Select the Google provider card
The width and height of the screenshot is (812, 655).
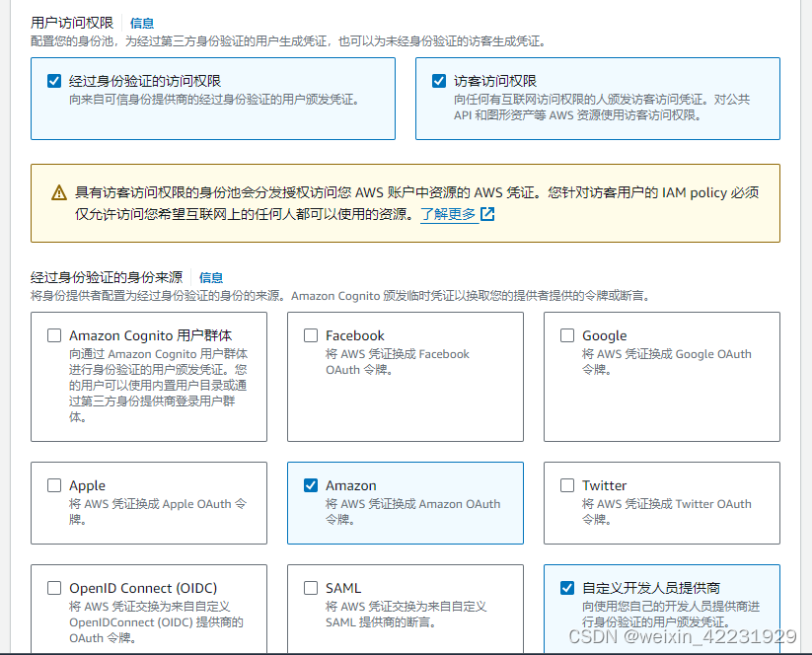coord(661,377)
